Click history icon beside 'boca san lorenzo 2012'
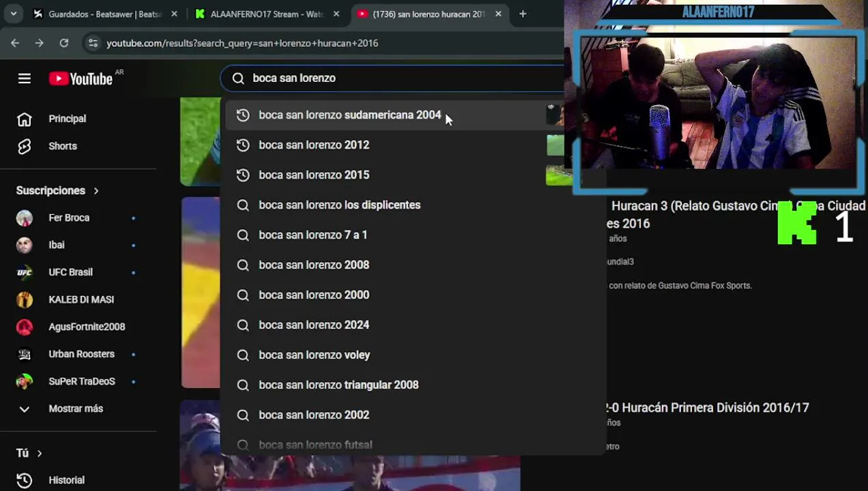 243,145
